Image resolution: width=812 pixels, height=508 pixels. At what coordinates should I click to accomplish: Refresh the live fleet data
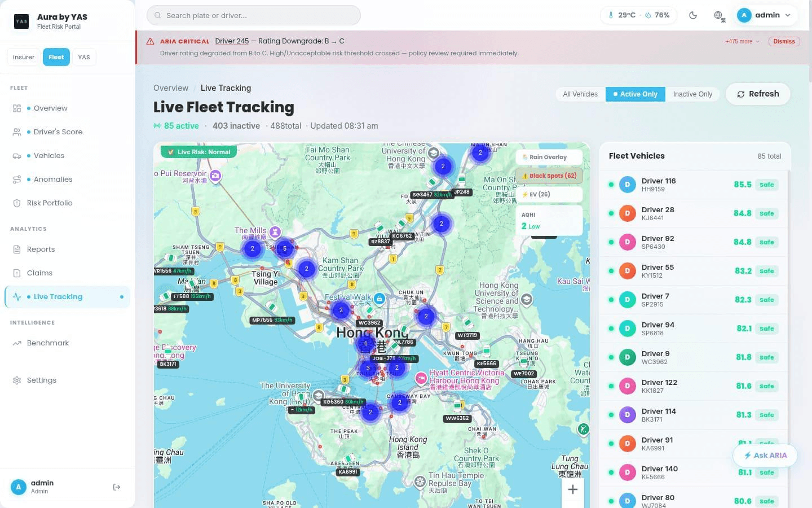(758, 94)
